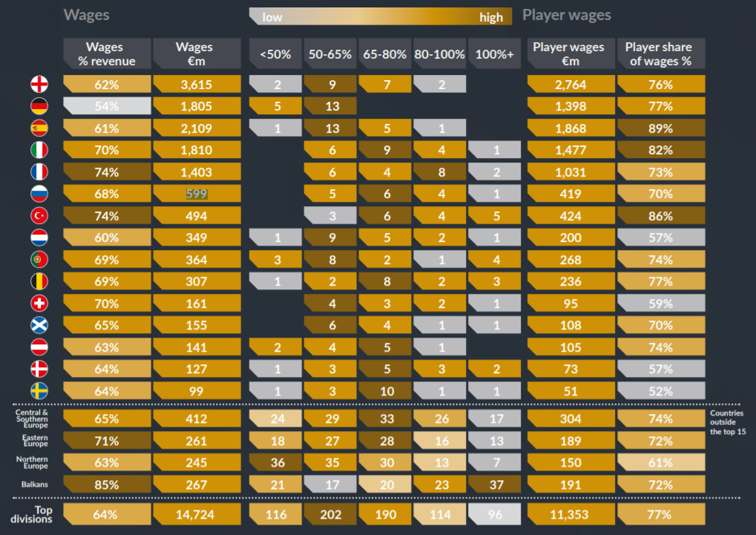Image resolution: width=756 pixels, height=535 pixels.
Task: Click the Russia flag icon
Action: (39, 194)
